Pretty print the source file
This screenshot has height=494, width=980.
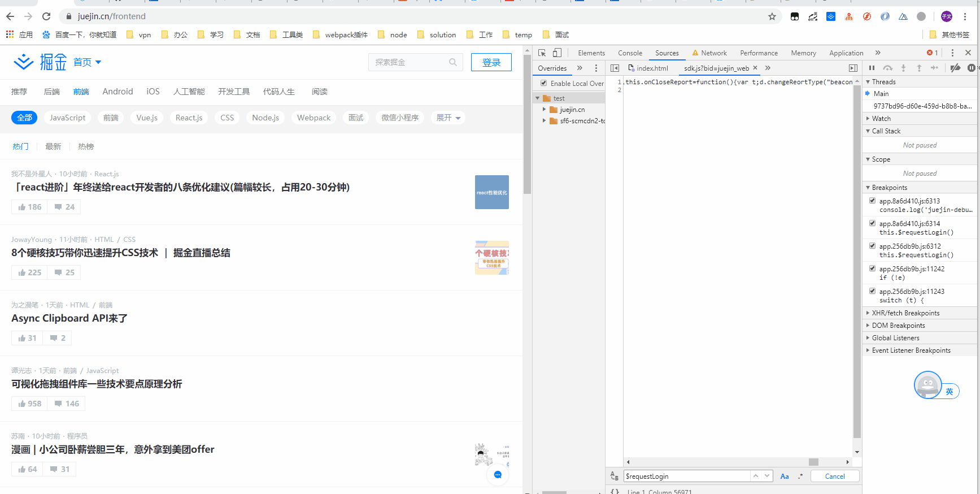615,491
